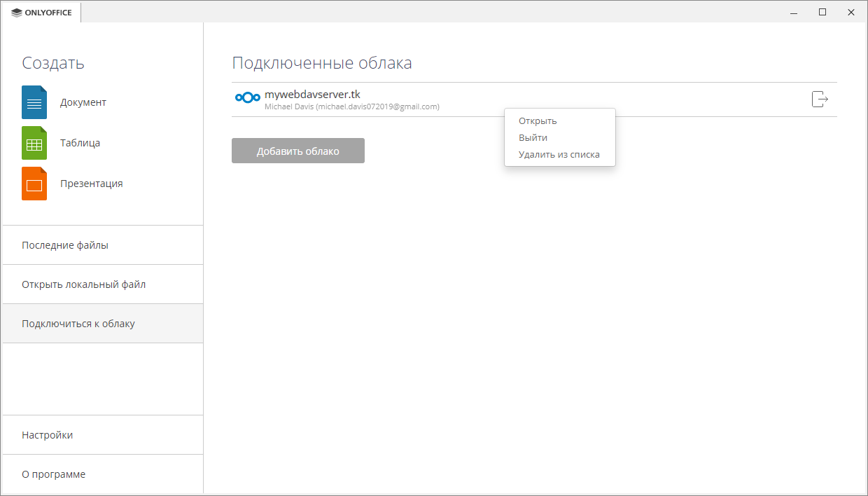
Task: Click the Michael Davis account email text
Action: point(352,106)
